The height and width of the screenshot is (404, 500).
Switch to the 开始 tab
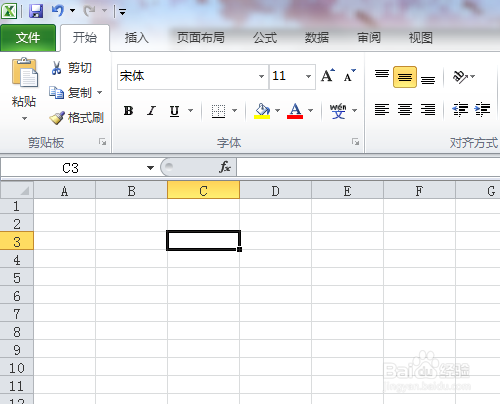(x=85, y=38)
